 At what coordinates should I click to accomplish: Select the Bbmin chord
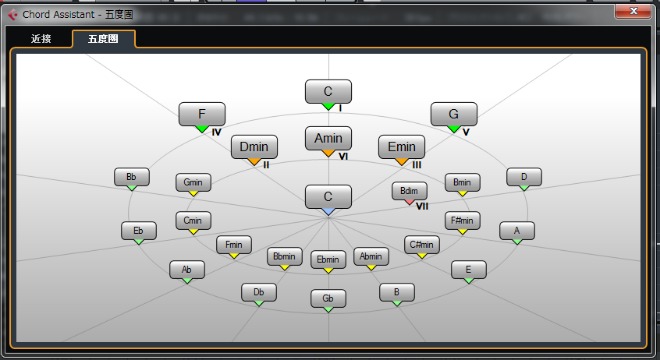(x=285, y=256)
